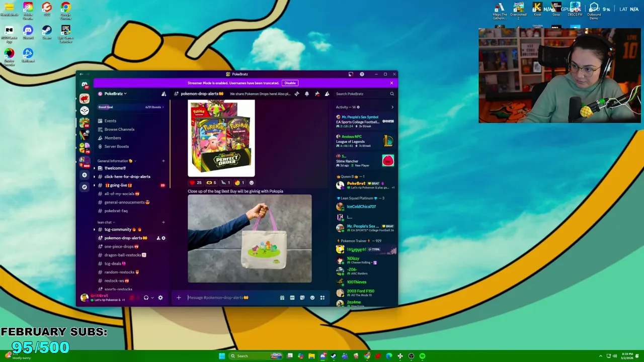Image resolution: width=644 pixels, height=362 pixels.
Task: Open the sticker picker in message bar
Action: pos(302,298)
